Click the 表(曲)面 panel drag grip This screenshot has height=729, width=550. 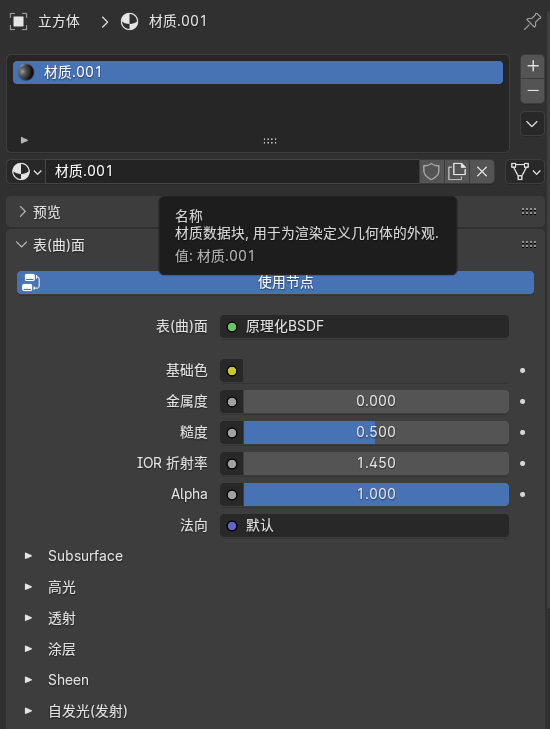pyautogui.click(x=529, y=245)
